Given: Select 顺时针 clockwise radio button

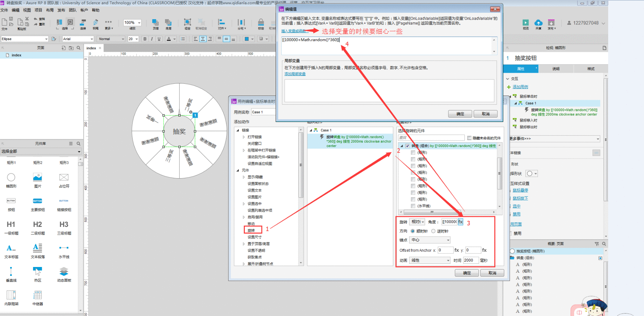Looking at the screenshot, I should [413, 231].
